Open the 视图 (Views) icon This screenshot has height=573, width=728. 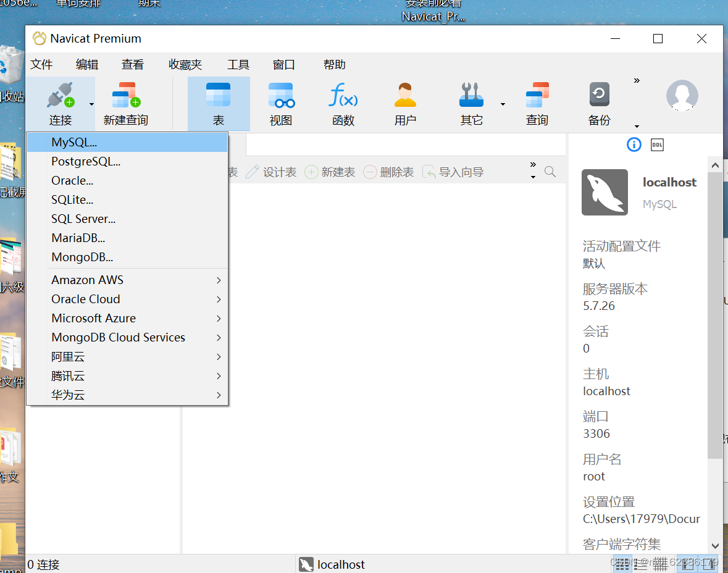tap(281, 102)
